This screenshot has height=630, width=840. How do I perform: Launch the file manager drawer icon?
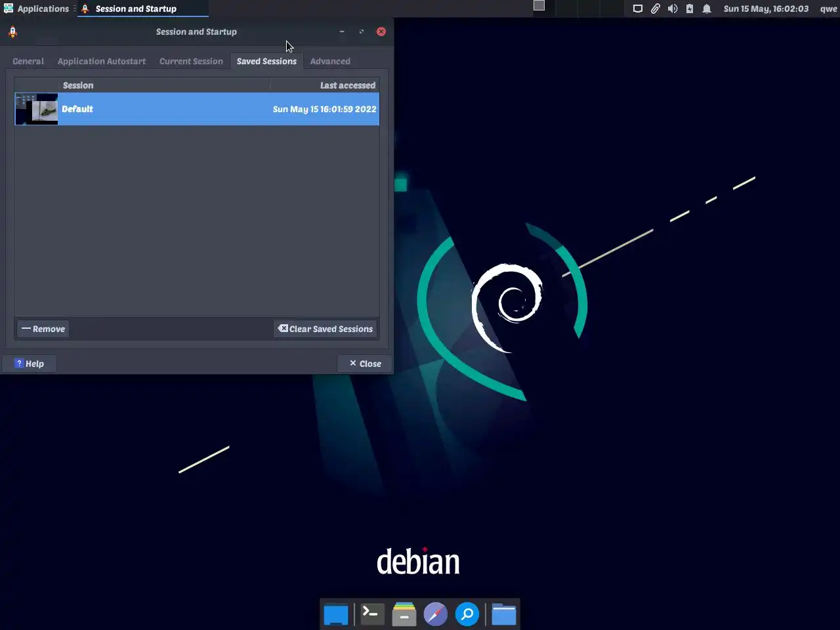point(404,614)
